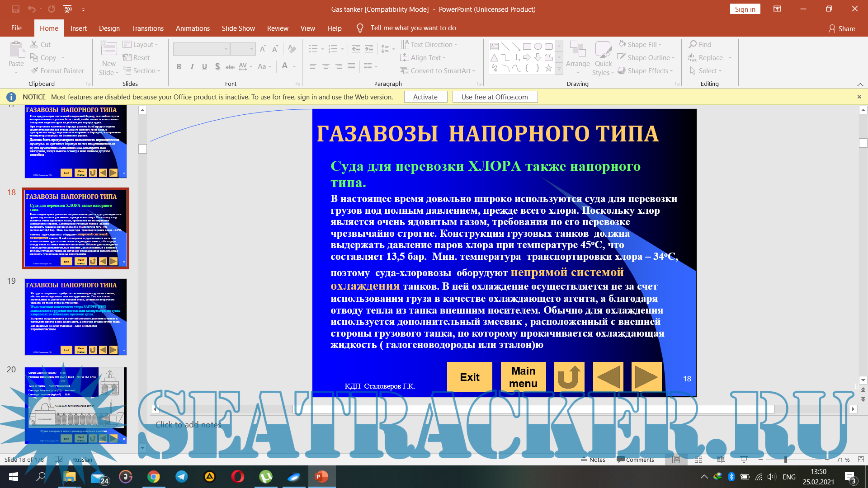Toggle the Comments pane

tap(635, 460)
